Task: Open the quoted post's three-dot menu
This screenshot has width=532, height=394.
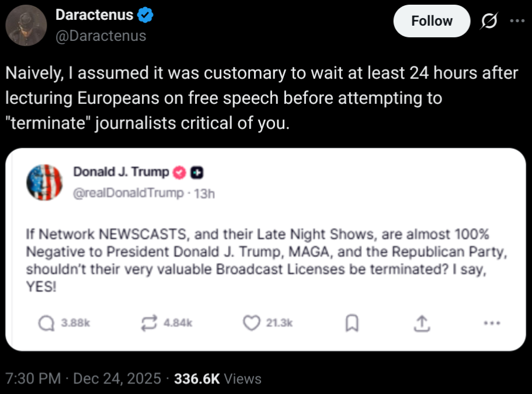Action: coord(492,323)
